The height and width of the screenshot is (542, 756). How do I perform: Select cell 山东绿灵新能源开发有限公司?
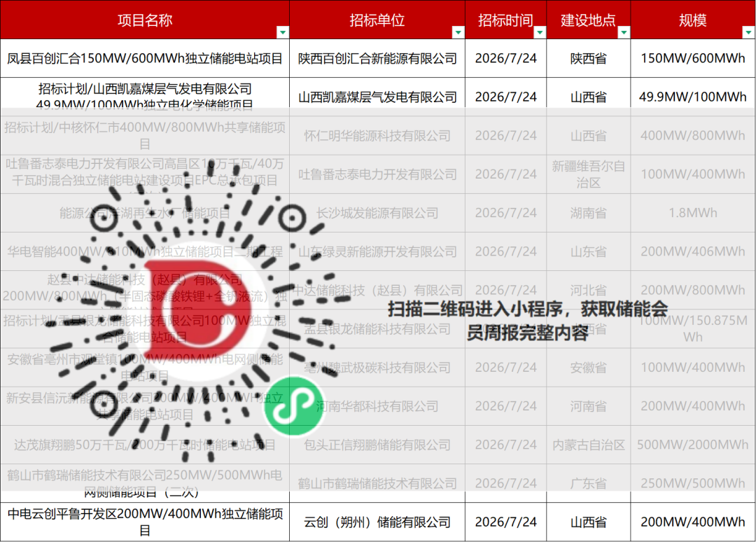click(377, 251)
